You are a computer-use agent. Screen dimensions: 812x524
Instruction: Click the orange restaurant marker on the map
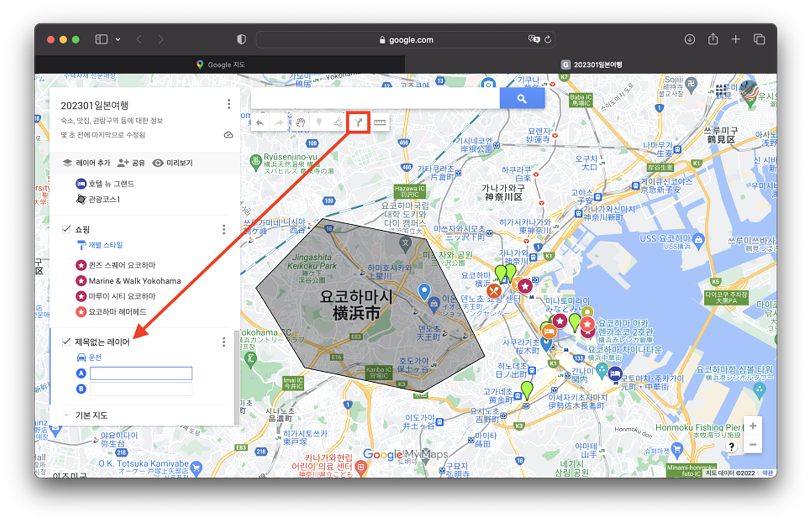[x=494, y=291]
